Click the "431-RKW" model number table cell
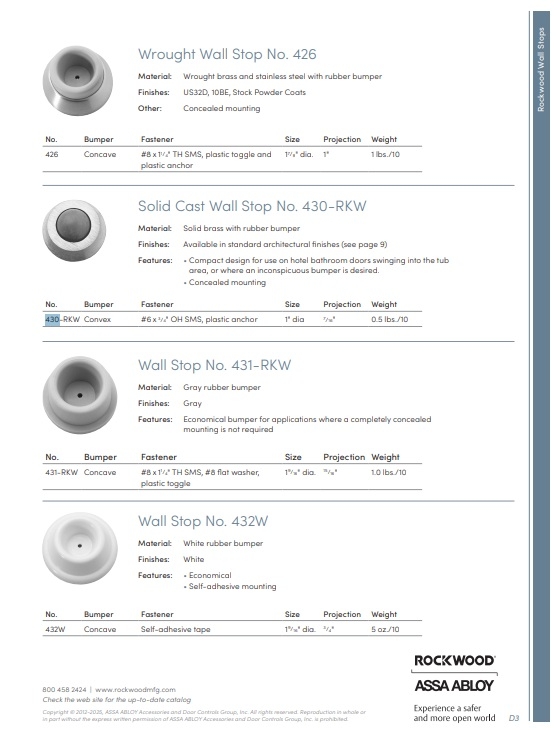 [61, 473]
